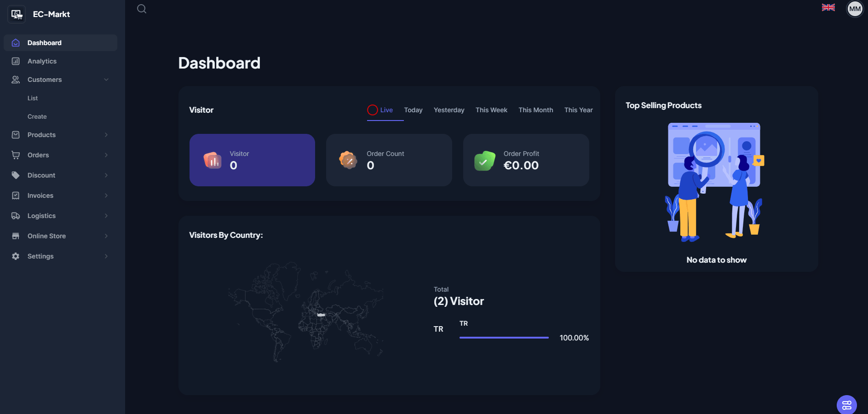Viewport: 868px width, 414px height.
Task: Expand the Invoices menu chevron
Action: click(106, 195)
